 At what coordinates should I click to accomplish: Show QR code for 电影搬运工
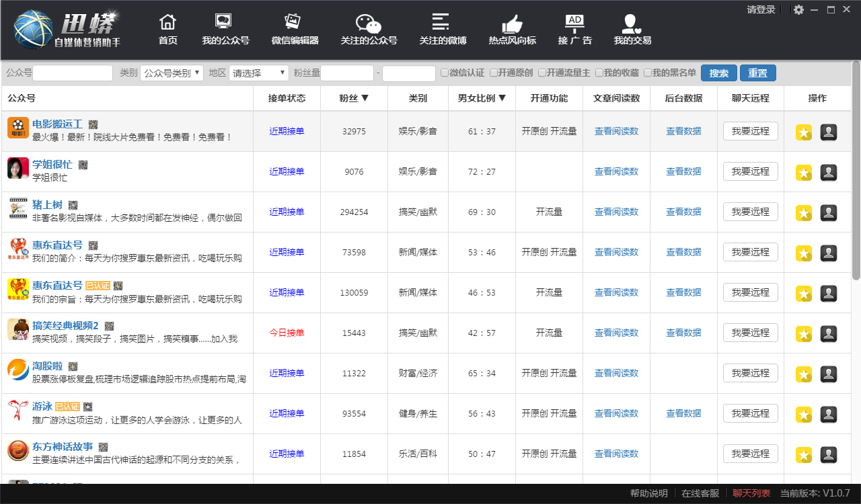(x=93, y=124)
